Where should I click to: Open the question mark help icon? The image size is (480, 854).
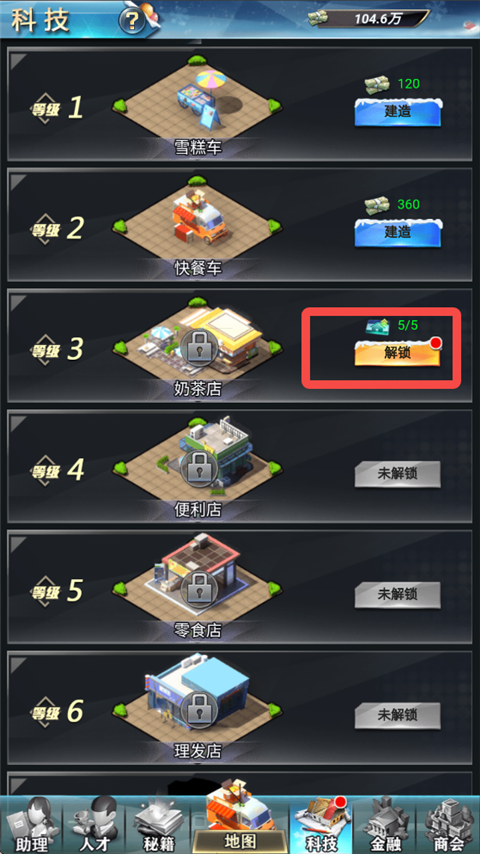pos(133,22)
